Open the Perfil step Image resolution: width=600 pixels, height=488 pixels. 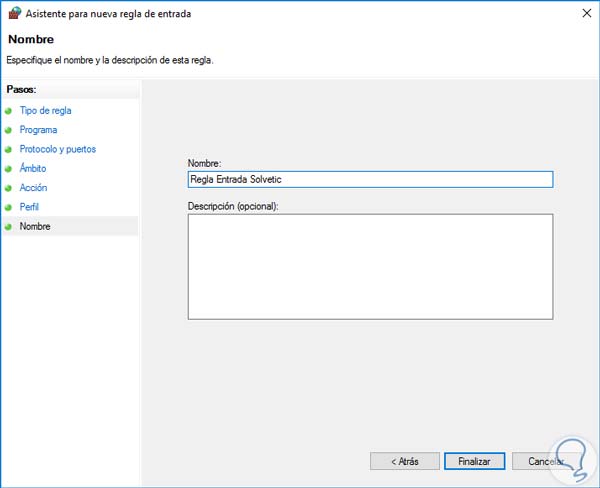pos(30,207)
